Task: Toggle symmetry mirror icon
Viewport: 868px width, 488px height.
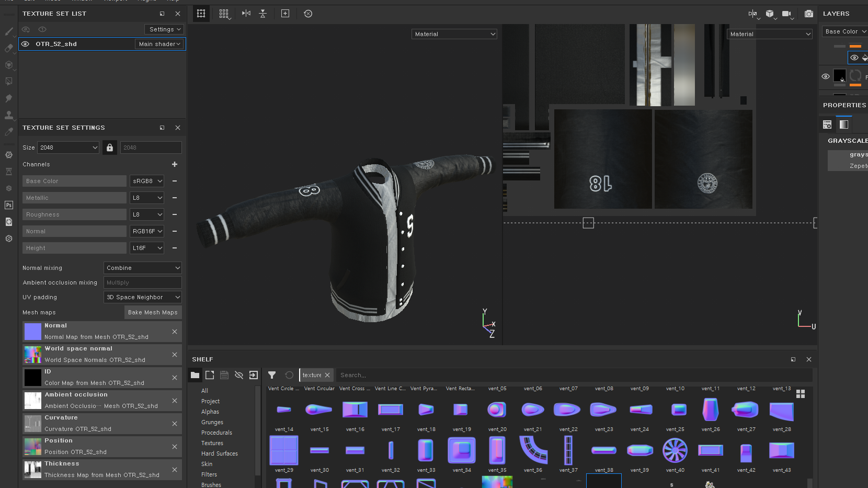Action: [x=246, y=14]
